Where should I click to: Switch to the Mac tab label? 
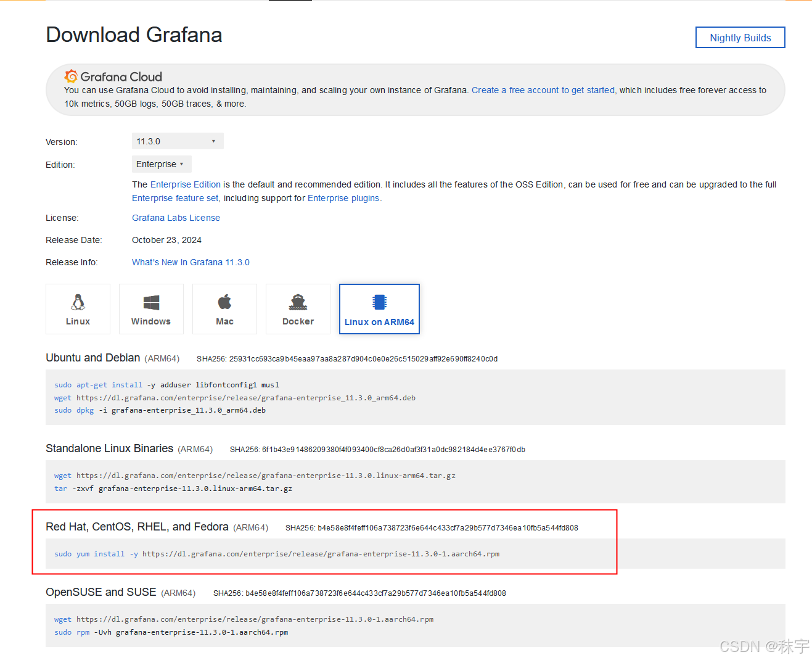(224, 321)
